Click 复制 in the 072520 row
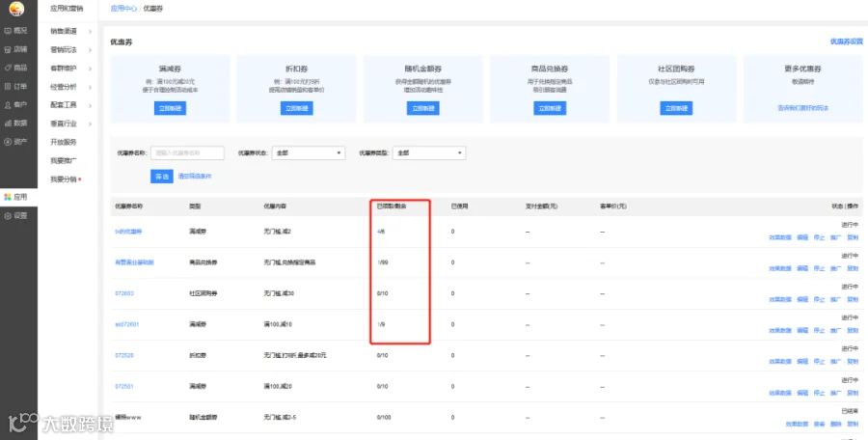 853,362
